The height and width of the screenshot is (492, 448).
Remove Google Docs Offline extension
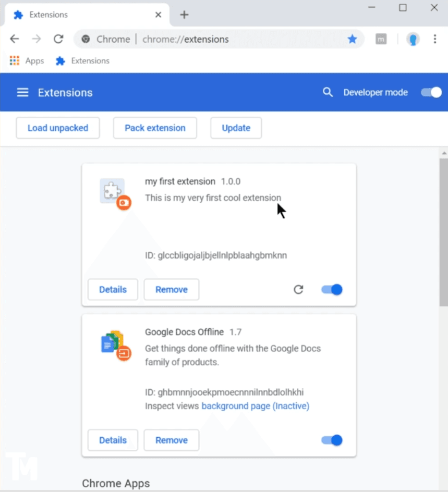(x=172, y=440)
